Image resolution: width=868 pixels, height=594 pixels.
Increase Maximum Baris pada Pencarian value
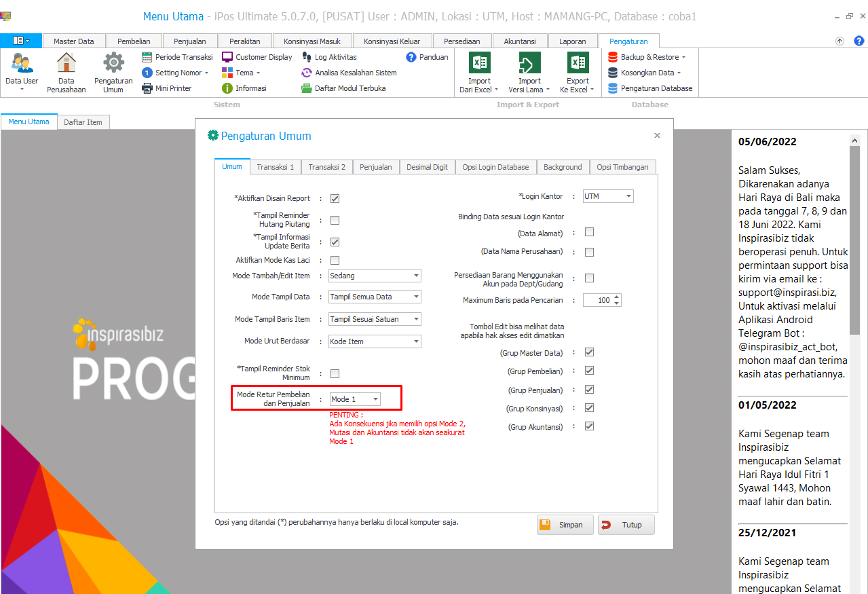pos(616,297)
